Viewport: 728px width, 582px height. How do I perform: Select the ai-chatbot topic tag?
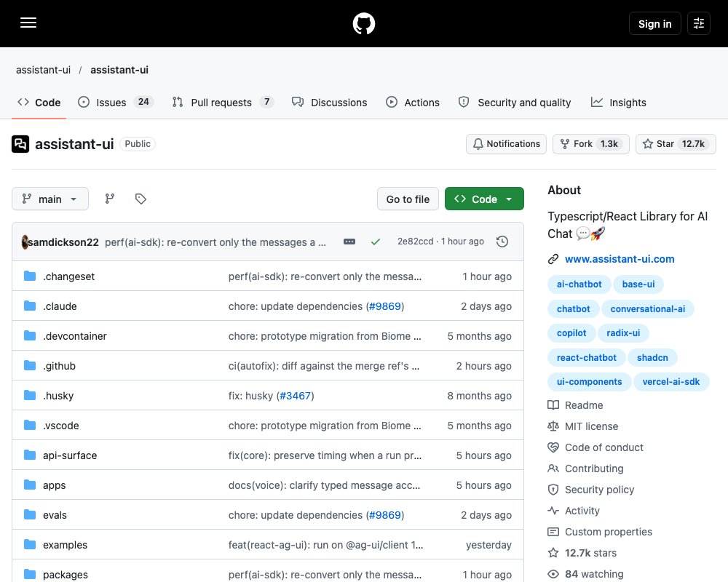point(579,284)
